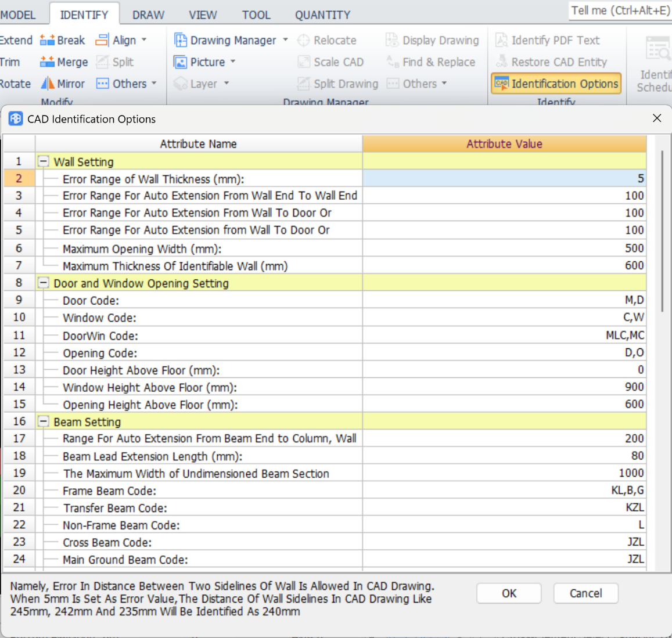
Task: Collapse the Wall Setting group
Action: point(44,161)
